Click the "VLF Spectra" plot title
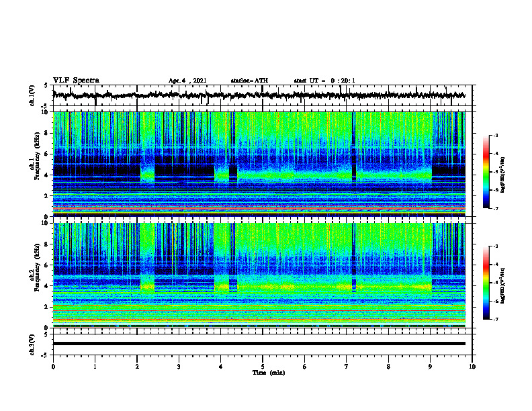 click(x=76, y=80)
